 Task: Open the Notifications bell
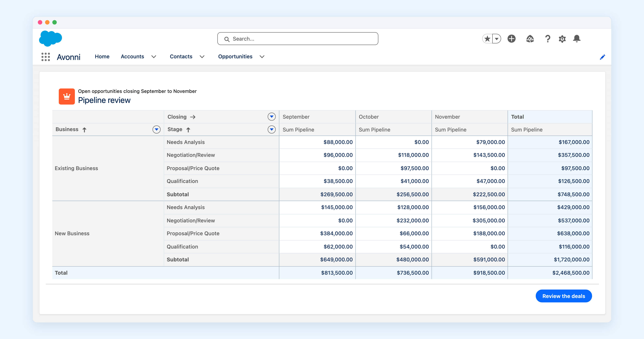click(x=577, y=39)
